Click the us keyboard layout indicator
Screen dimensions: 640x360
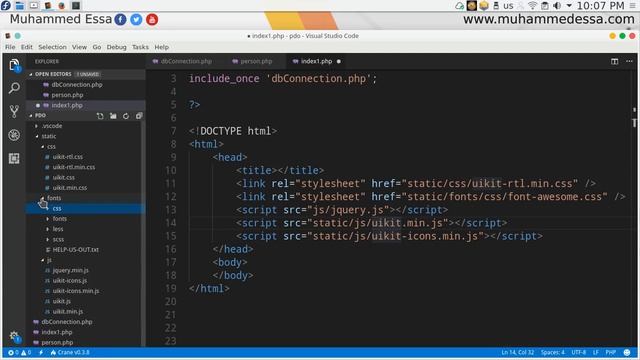click(x=508, y=6)
